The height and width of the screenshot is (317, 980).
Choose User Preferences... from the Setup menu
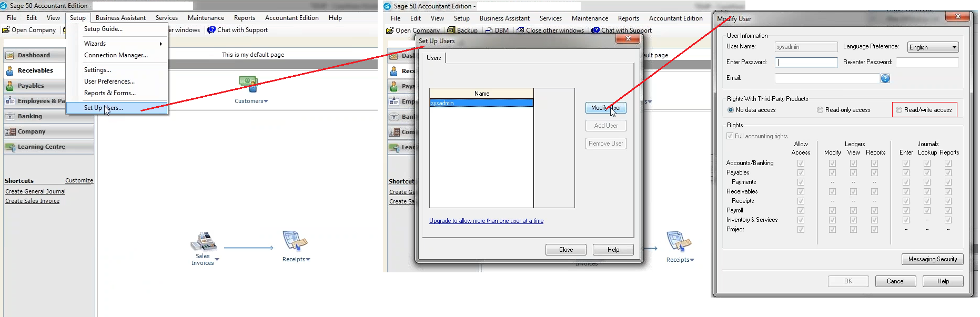(117, 81)
